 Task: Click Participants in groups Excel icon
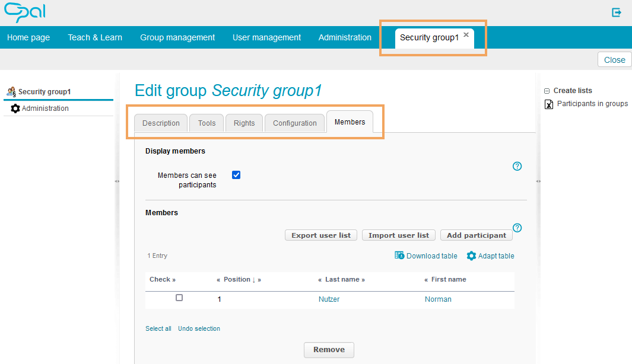tap(549, 104)
